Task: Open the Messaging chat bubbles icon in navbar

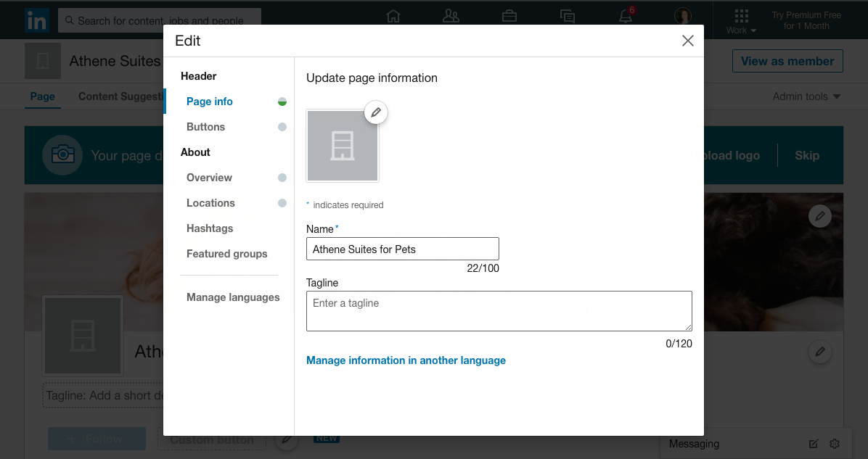Action: coord(568,16)
